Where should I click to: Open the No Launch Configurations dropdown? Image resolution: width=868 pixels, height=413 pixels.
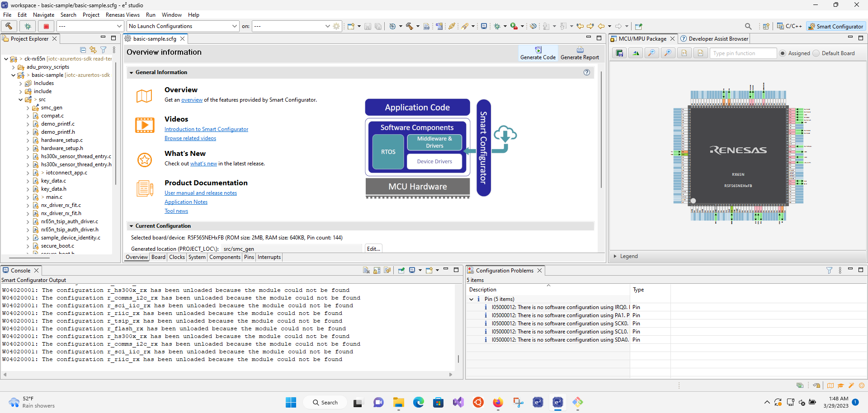[x=183, y=26]
